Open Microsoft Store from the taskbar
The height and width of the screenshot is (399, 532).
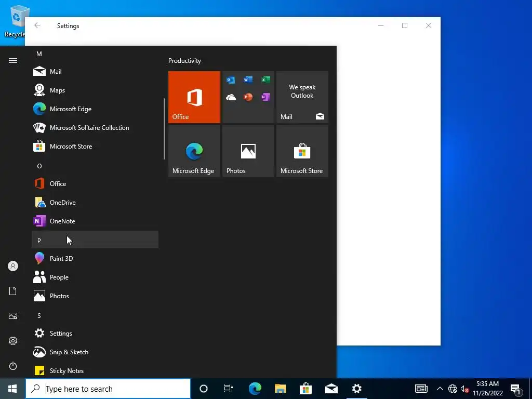coord(305,389)
